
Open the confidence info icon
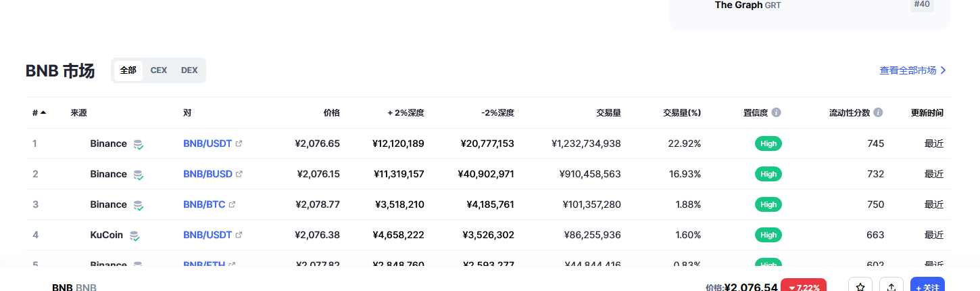pos(776,112)
